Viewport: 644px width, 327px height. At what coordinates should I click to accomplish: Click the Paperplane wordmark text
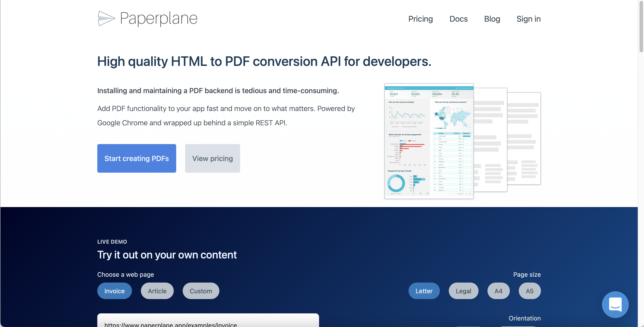click(x=159, y=19)
